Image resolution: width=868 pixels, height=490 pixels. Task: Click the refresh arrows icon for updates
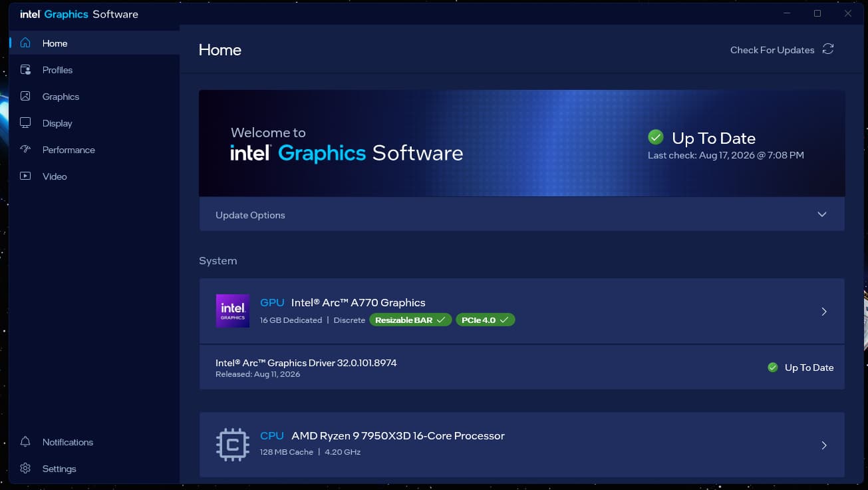point(828,49)
